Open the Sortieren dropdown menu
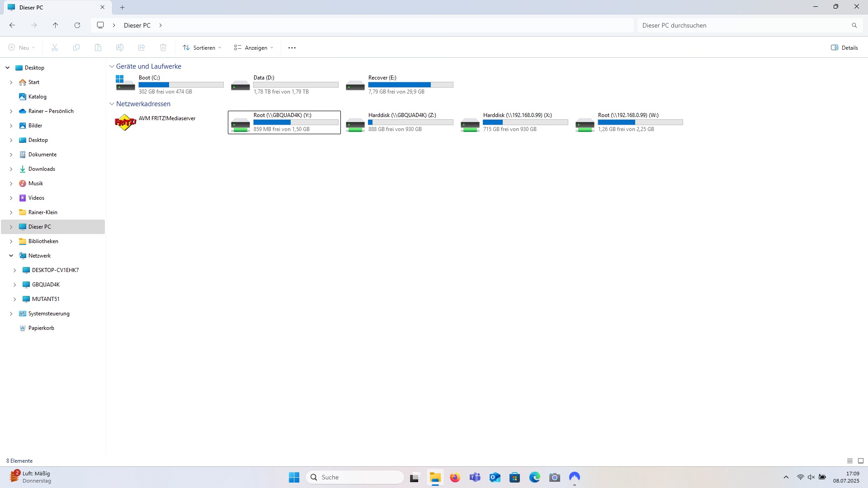This screenshot has height=488, width=868. [x=202, y=48]
